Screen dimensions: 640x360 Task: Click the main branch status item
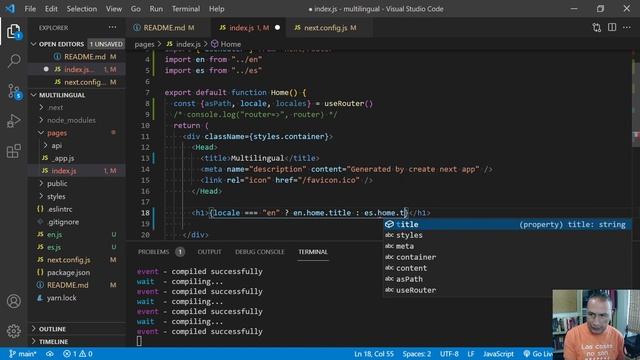22,354
